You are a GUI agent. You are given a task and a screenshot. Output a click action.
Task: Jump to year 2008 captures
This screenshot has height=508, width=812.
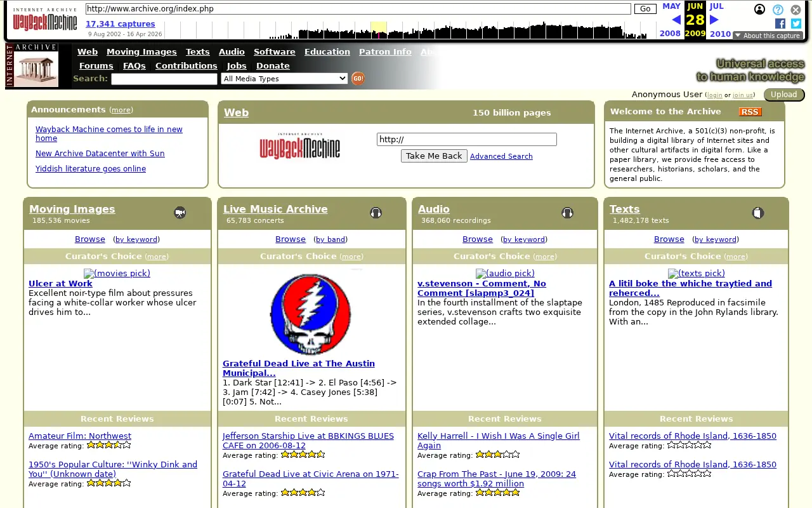pyautogui.click(x=670, y=34)
